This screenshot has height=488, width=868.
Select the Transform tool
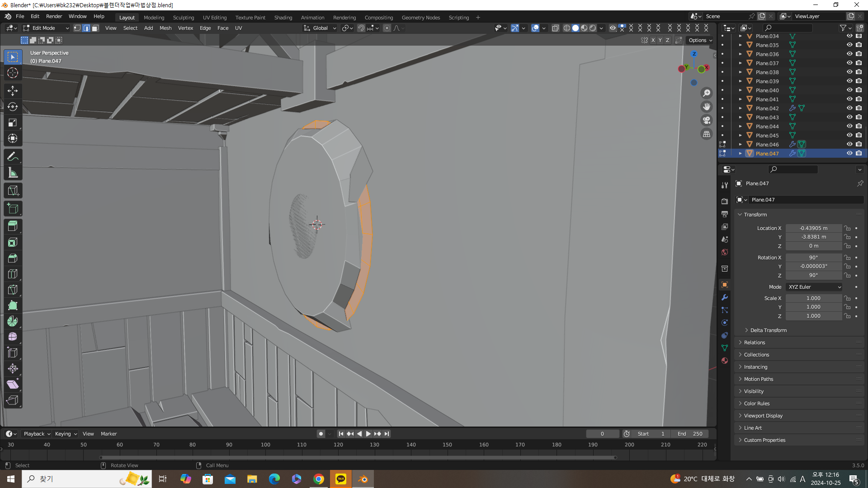pos(13,138)
